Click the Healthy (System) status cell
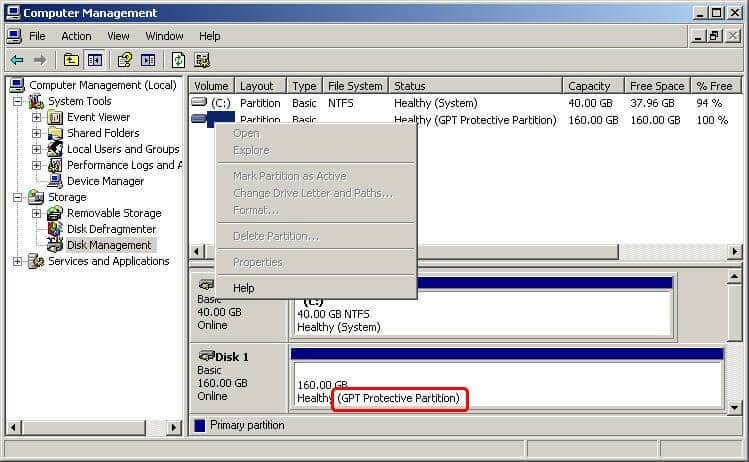This screenshot has width=749, height=462. tap(436, 103)
